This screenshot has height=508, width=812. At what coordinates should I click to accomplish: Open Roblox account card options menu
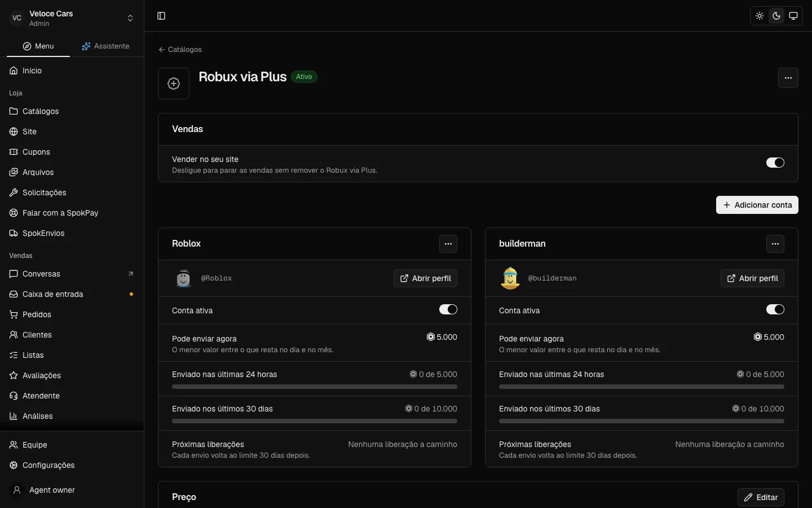pos(448,244)
